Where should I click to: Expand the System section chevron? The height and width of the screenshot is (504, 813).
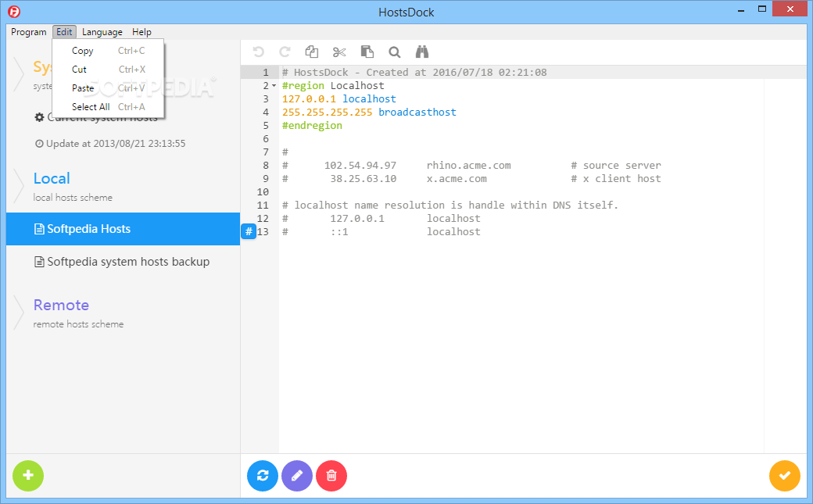[x=20, y=75]
